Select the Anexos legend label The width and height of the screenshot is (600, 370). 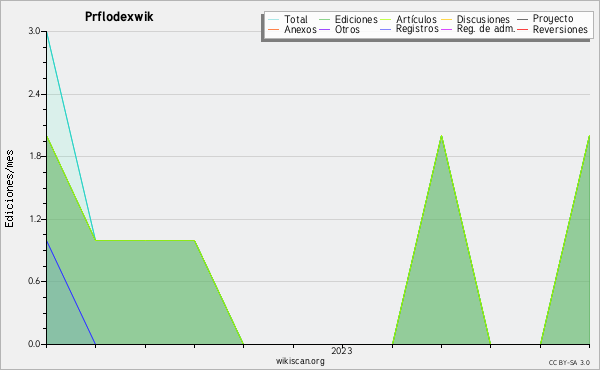300,29
